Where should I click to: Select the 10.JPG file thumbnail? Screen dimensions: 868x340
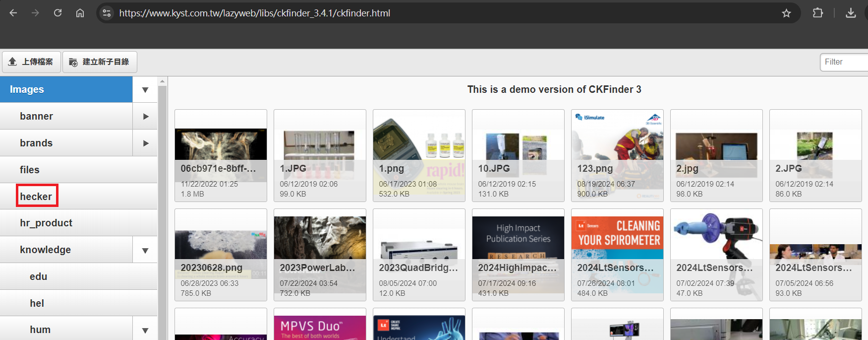point(518,155)
